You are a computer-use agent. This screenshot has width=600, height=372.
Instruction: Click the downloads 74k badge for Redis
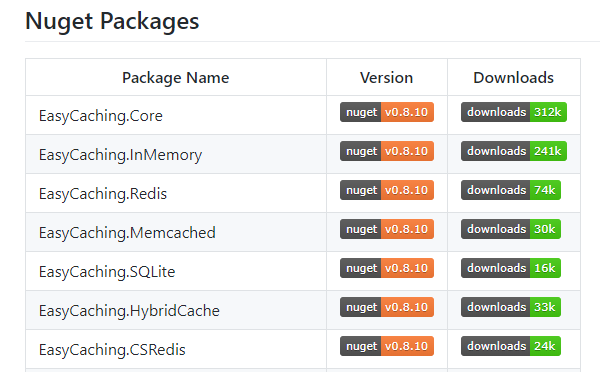coord(511,190)
